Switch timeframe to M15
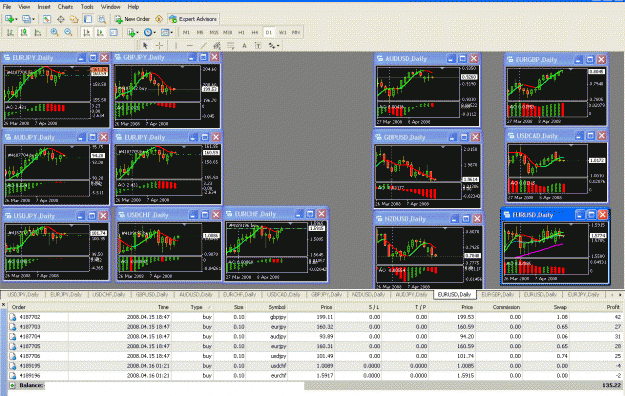Screen dimensions: 625x396 [214, 33]
